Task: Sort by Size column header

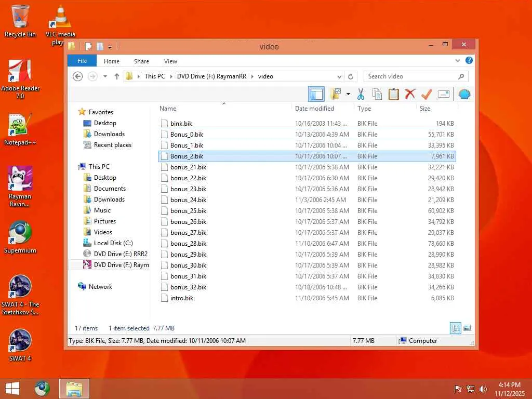Action: coord(437,109)
